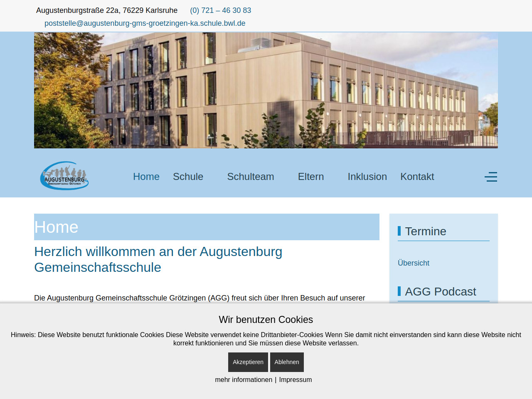Go to the Kontakt page

pos(417,177)
